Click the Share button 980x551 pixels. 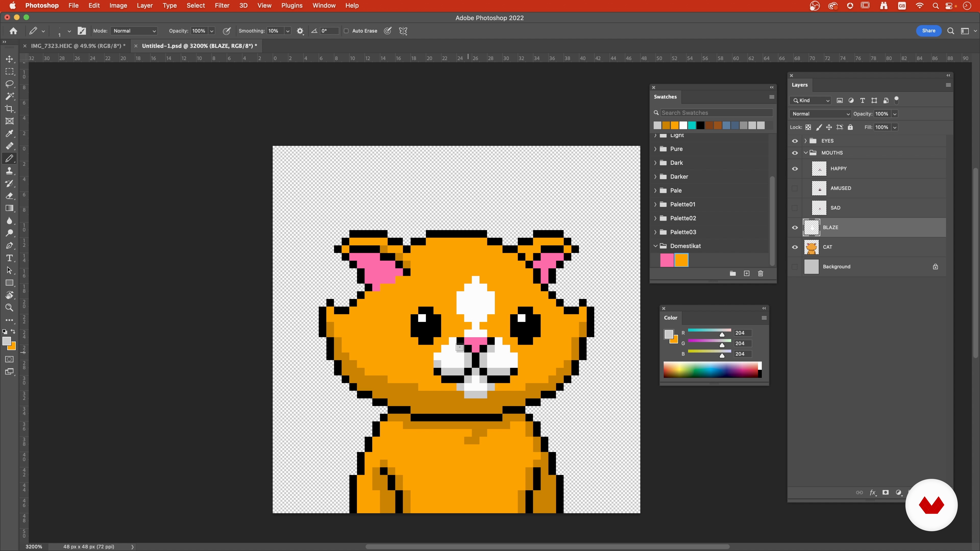(x=928, y=31)
